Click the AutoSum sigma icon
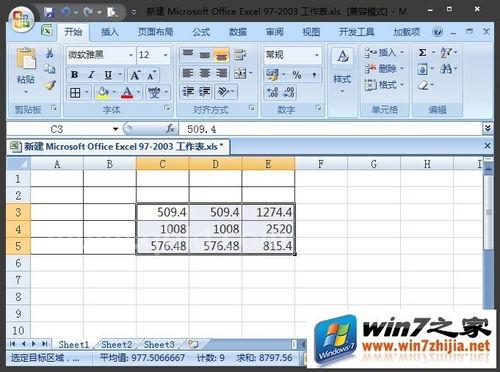 pyautogui.click(x=422, y=53)
